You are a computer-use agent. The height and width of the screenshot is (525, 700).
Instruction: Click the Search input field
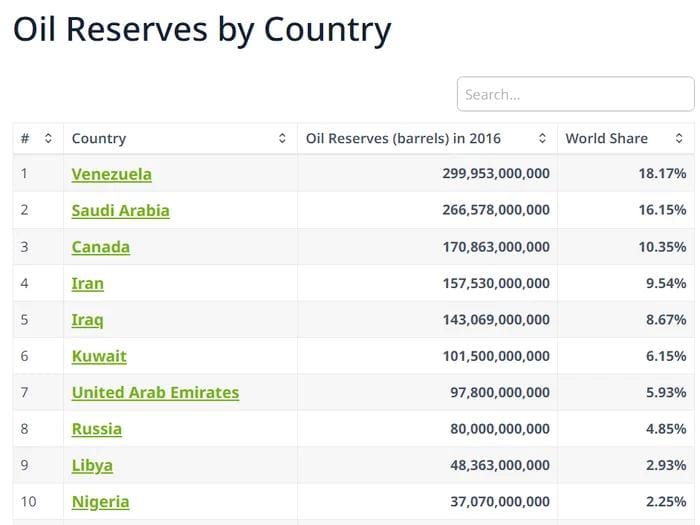pyautogui.click(x=575, y=95)
